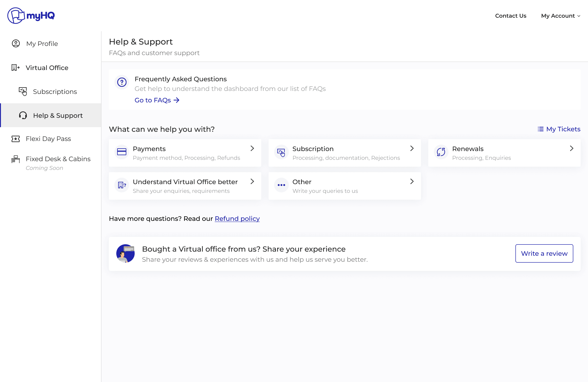View My Tickets list

point(559,129)
